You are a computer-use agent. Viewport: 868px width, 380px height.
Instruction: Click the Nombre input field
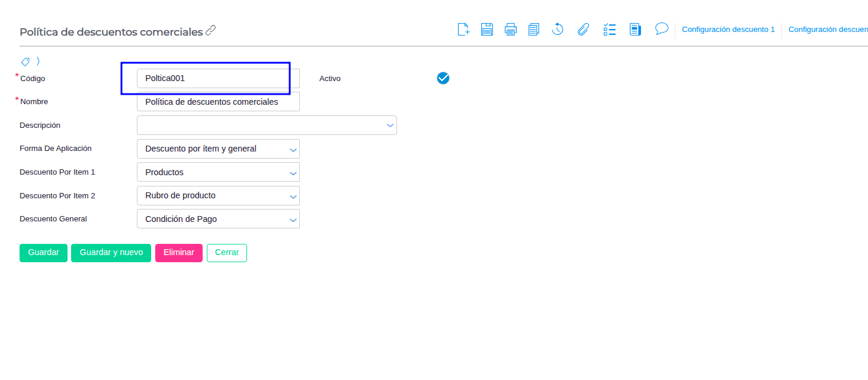218,102
